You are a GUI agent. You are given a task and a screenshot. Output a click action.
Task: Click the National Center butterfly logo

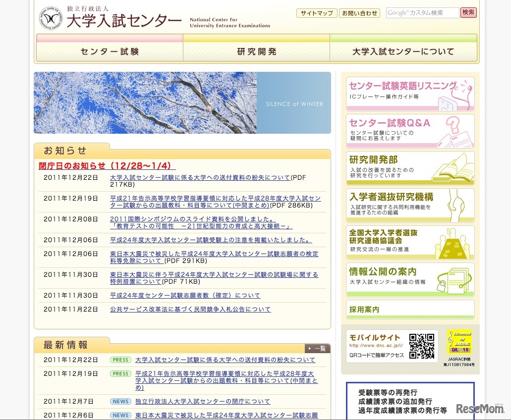pos(51,18)
